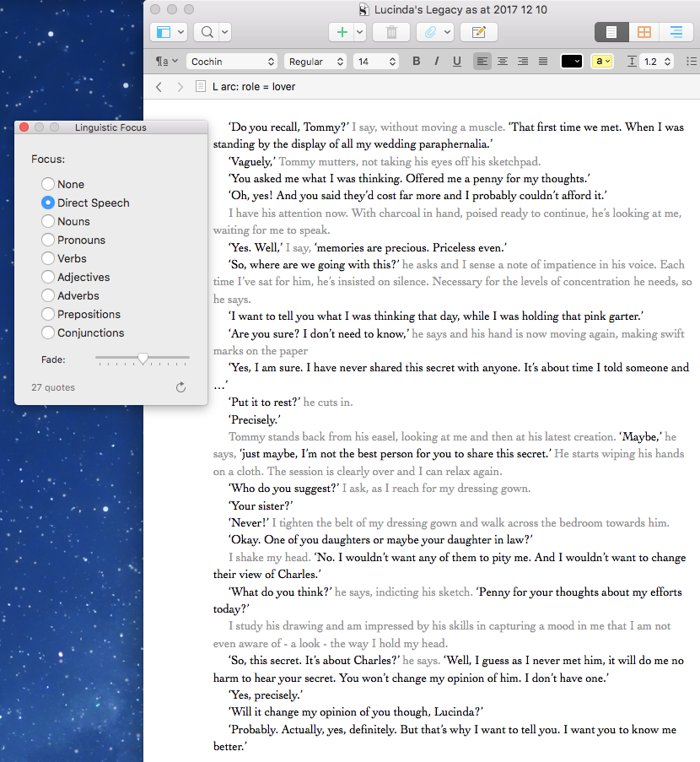Click the Lucinda's Legacy title document icon
The width and height of the screenshot is (700, 762).
363,10
